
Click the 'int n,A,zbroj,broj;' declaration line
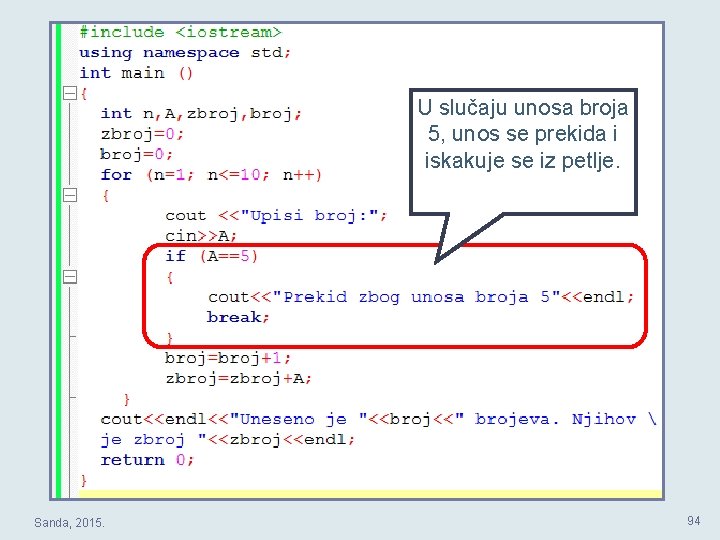201,113
